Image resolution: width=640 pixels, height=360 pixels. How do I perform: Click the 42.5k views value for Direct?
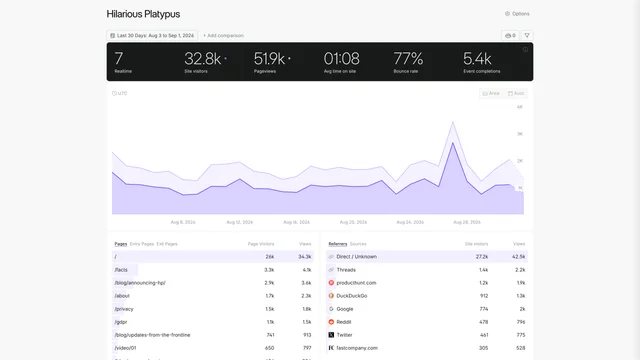pos(518,257)
